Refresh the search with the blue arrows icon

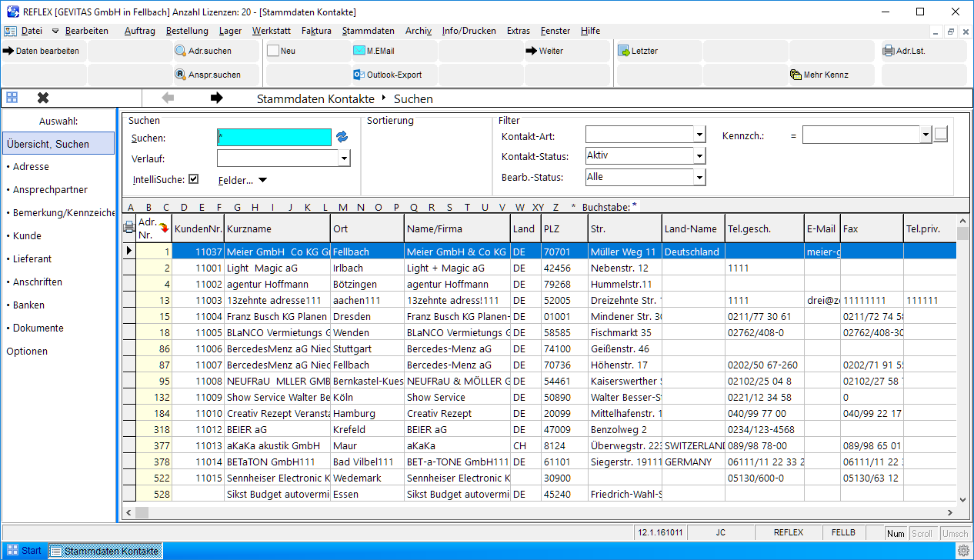click(342, 137)
